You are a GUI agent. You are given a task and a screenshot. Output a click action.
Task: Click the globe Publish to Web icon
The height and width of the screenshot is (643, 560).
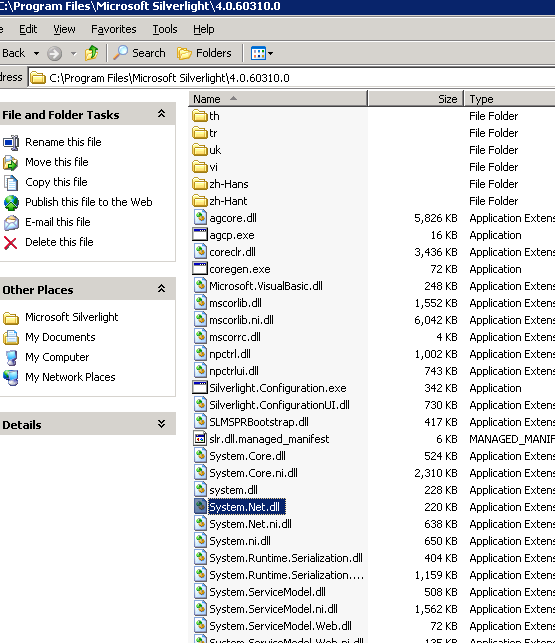(x=11, y=203)
